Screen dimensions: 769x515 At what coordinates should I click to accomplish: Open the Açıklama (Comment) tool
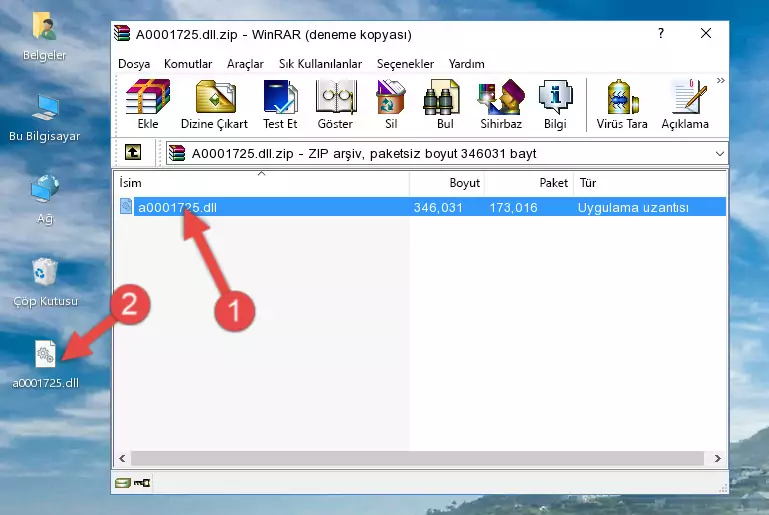(685, 104)
